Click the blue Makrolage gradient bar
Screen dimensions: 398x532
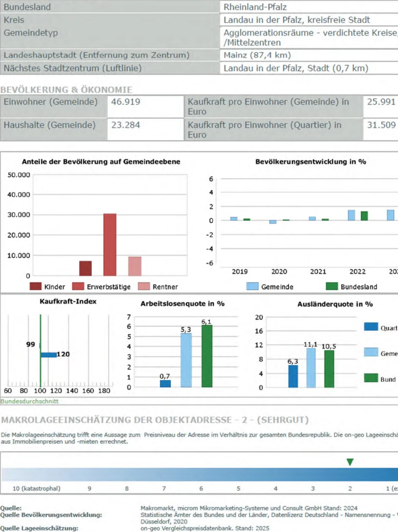pos(200,474)
